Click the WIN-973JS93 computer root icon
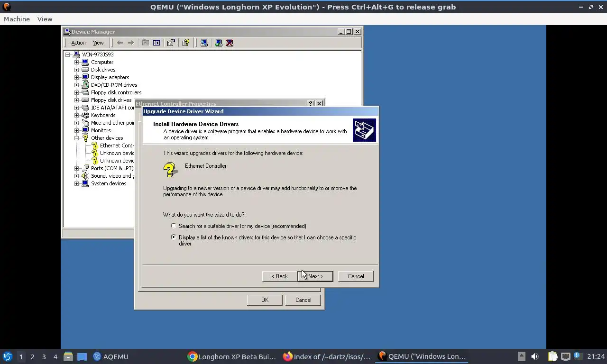The width and height of the screenshot is (607, 364). tap(76, 55)
